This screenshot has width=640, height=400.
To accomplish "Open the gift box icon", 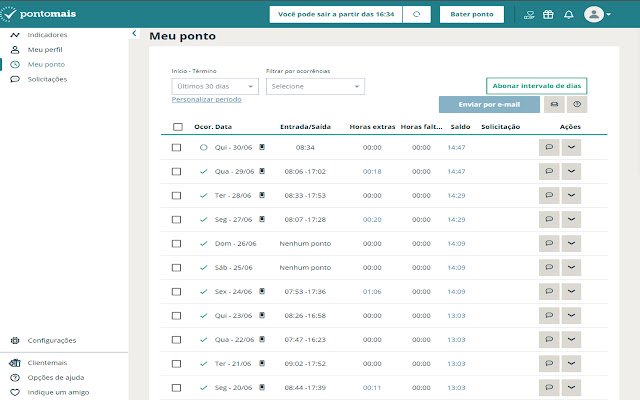I will 548,15.
